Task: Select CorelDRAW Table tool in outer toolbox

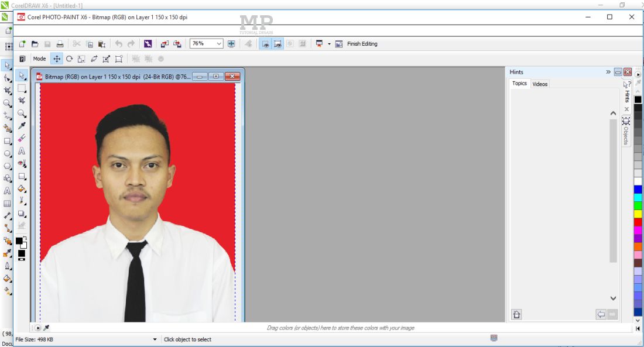Action: 7,204
